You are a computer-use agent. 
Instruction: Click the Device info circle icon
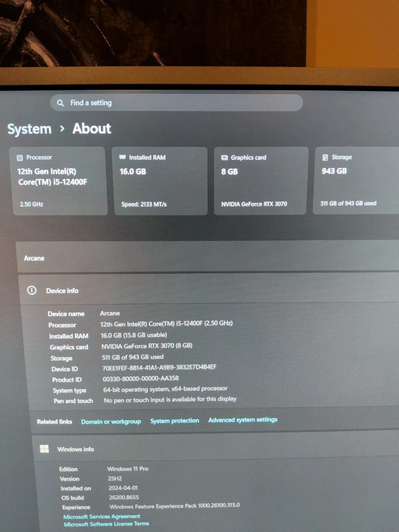click(x=32, y=290)
